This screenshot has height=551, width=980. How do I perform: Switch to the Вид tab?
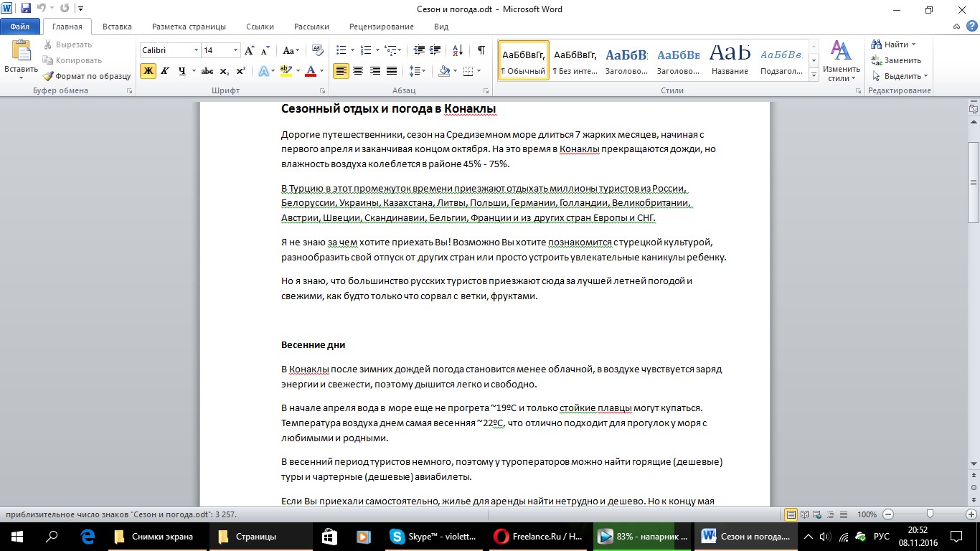[x=441, y=27]
